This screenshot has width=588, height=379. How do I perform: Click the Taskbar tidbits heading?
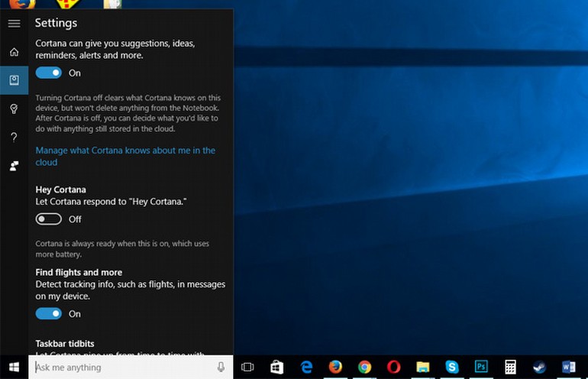click(x=65, y=344)
